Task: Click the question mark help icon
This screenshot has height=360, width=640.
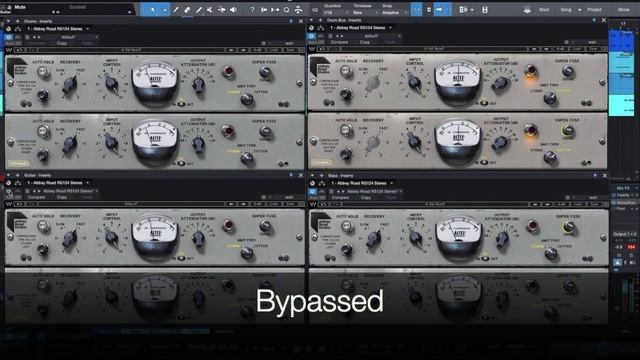Action: click(x=252, y=10)
